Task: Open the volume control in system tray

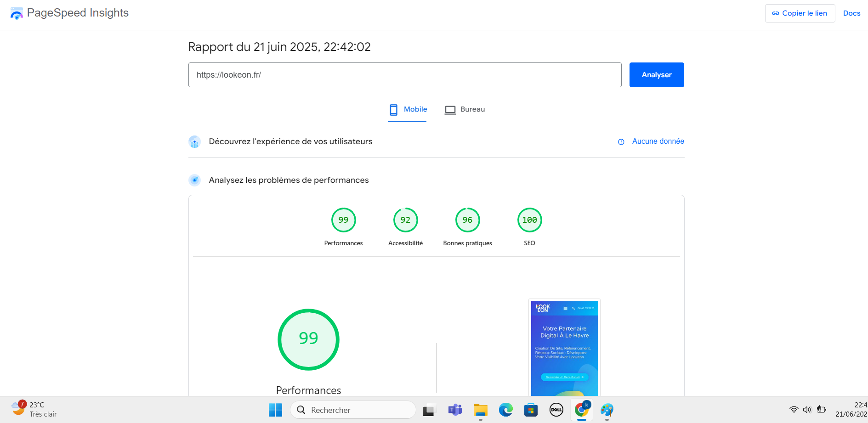Action: 808,410
